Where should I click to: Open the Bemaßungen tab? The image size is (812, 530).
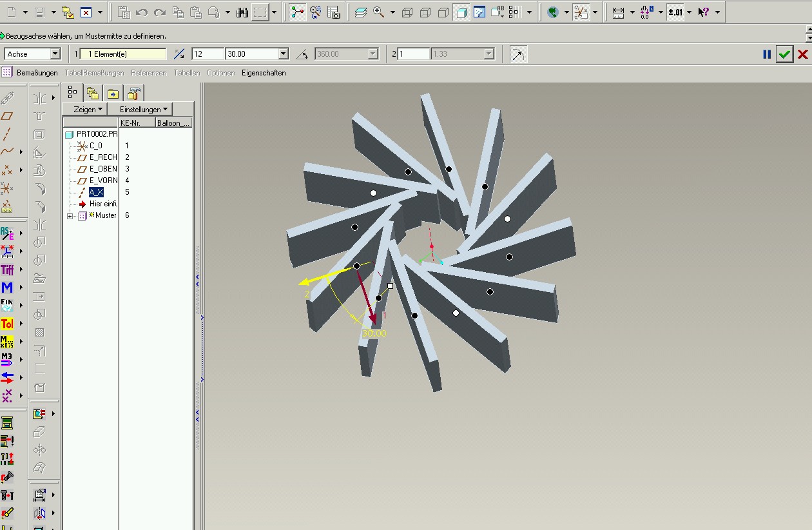(x=37, y=73)
